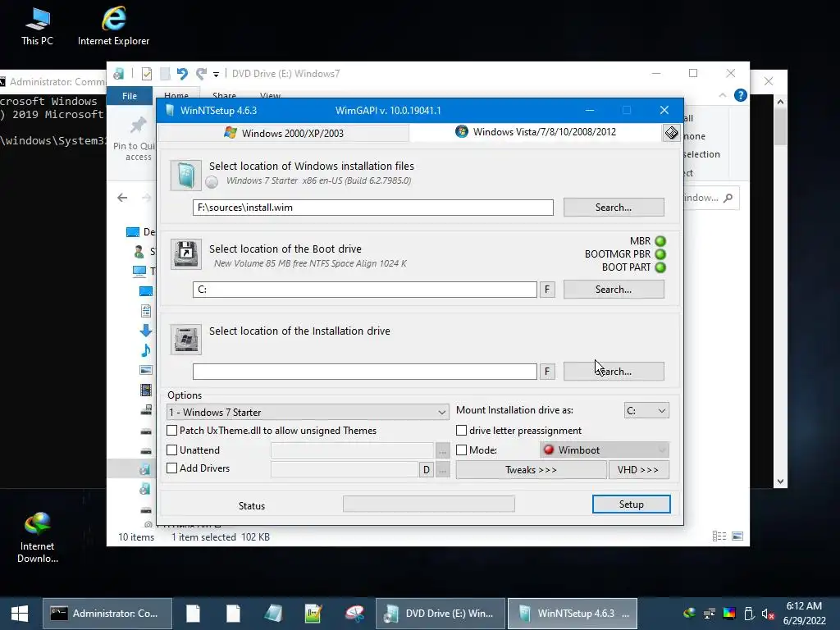Viewport: 840px width, 630px height.
Task: Click F format button beside Boot drive
Action: (547, 290)
